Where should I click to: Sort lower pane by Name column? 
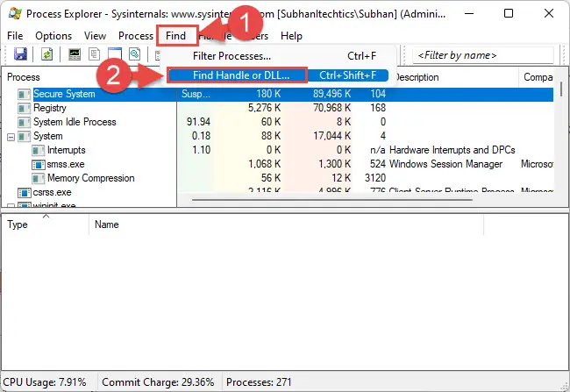pos(106,225)
